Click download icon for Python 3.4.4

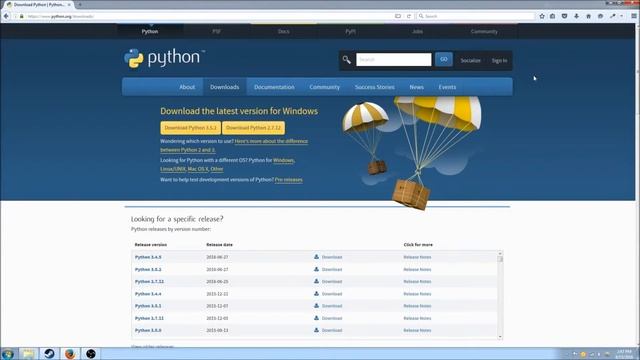316,293
